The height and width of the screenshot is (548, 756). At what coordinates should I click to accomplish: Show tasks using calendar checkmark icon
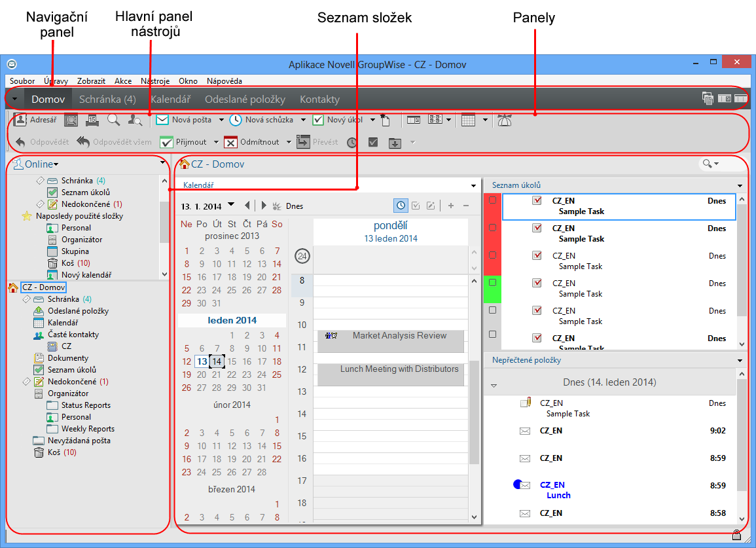pos(416,206)
